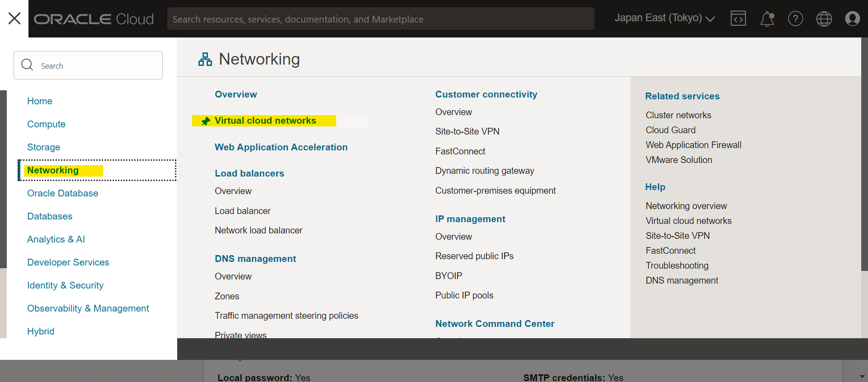Click the pin icon beside Virtual cloud networks
Screen dimensions: 868x382
coord(206,121)
